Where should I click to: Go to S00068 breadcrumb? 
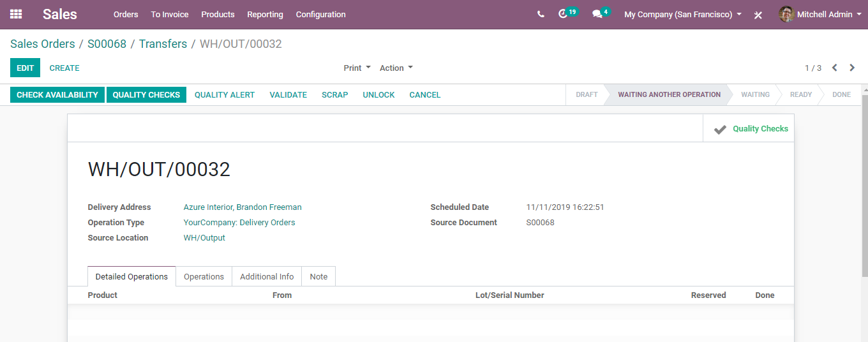tap(107, 44)
